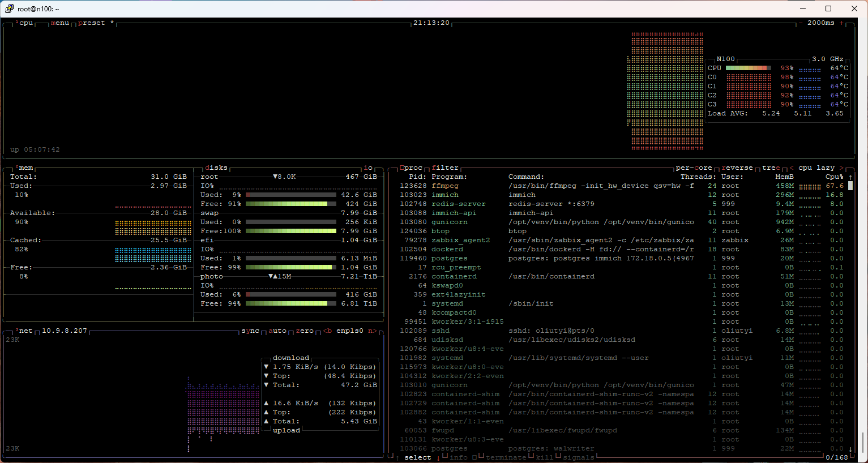Toggle per-core CPU usage in process box
Image resolution: width=868 pixels, height=463 pixels.
(694, 168)
